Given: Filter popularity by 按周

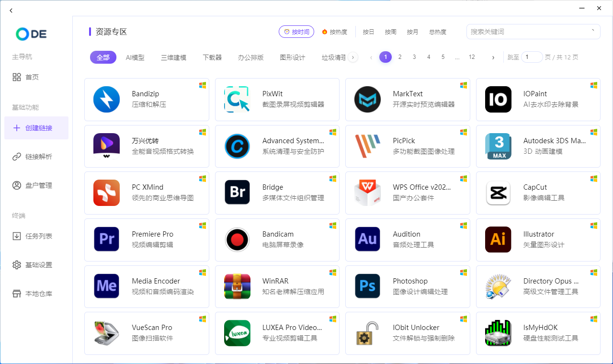Looking at the screenshot, I should [x=390, y=32].
